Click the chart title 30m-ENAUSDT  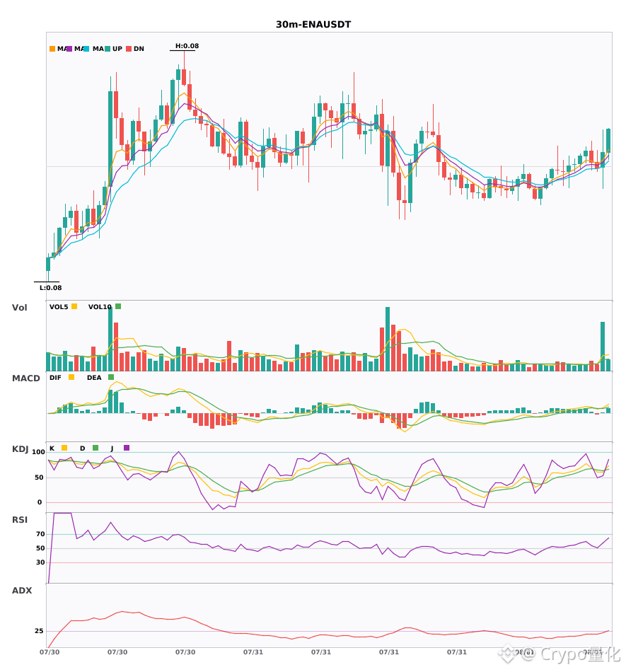313,25
